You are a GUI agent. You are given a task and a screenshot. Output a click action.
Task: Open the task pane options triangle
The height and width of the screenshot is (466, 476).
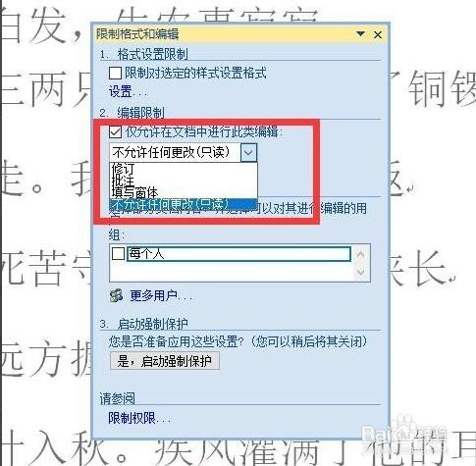(360, 33)
